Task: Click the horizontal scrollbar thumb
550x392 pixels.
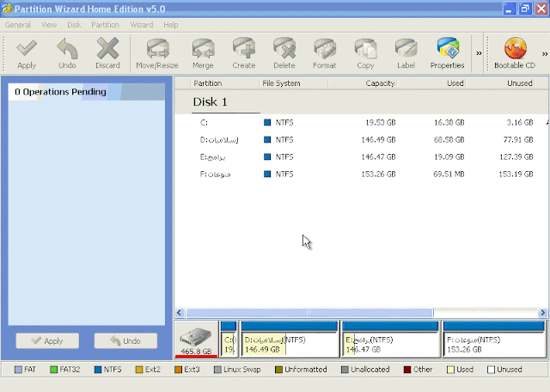Action: coord(309,313)
